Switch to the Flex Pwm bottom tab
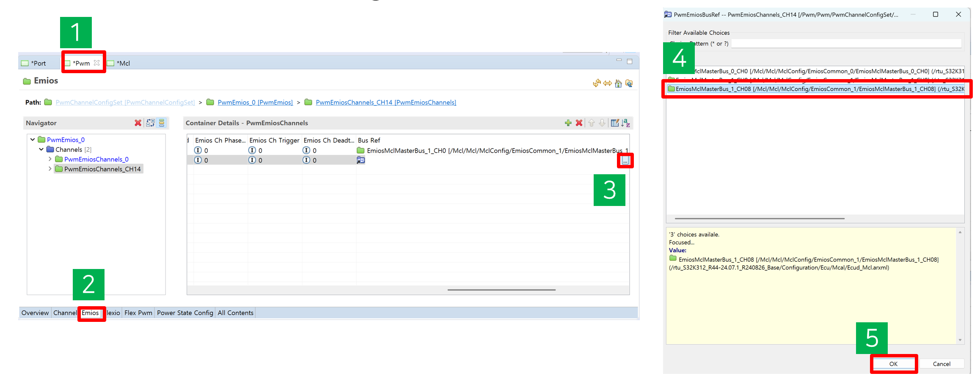The height and width of the screenshot is (387, 980). [x=138, y=313]
